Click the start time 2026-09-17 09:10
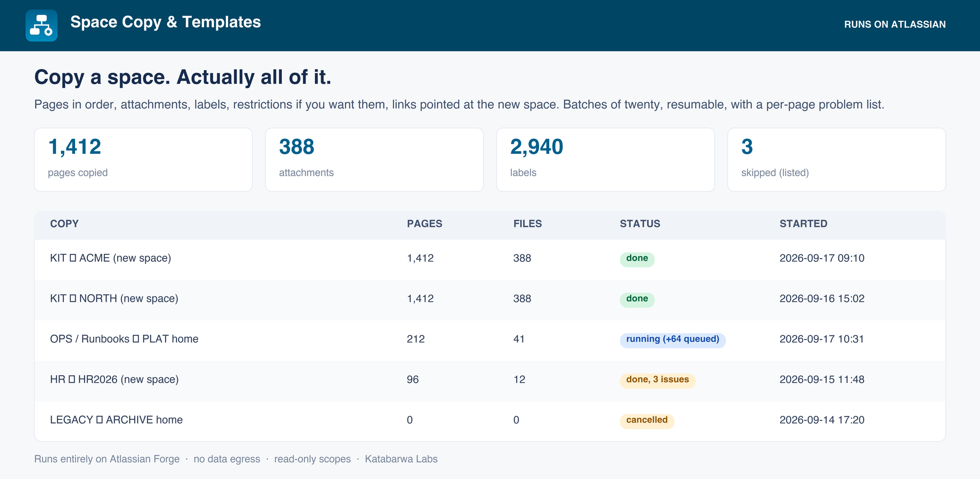Image resolution: width=980 pixels, height=479 pixels. [822, 258]
